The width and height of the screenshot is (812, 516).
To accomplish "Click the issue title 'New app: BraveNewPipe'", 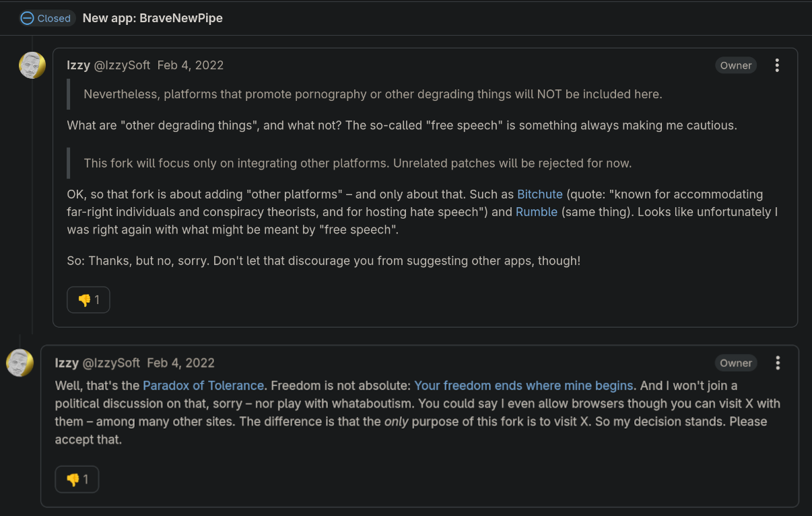I will 153,18.
